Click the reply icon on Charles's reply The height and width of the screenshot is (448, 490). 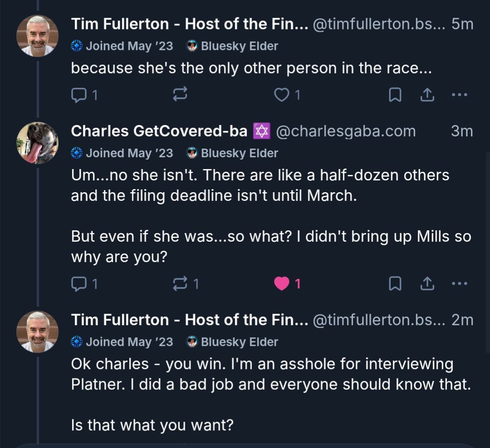point(80,283)
